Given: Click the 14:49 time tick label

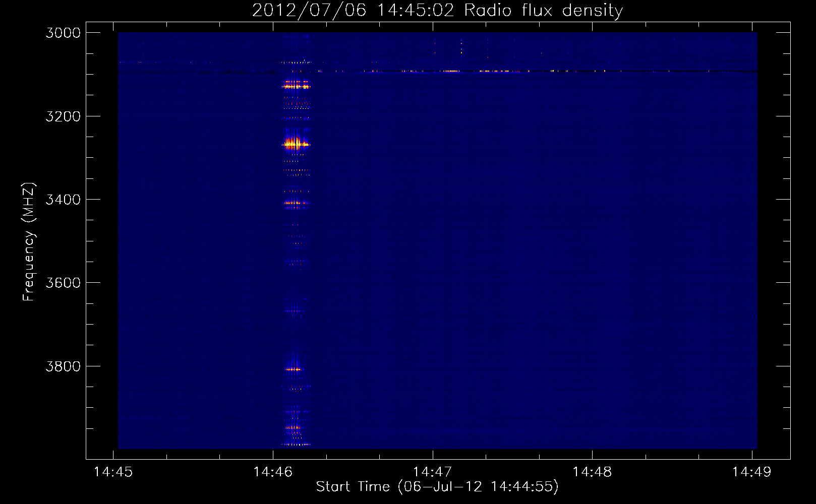Looking at the screenshot, I should (x=752, y=472).
